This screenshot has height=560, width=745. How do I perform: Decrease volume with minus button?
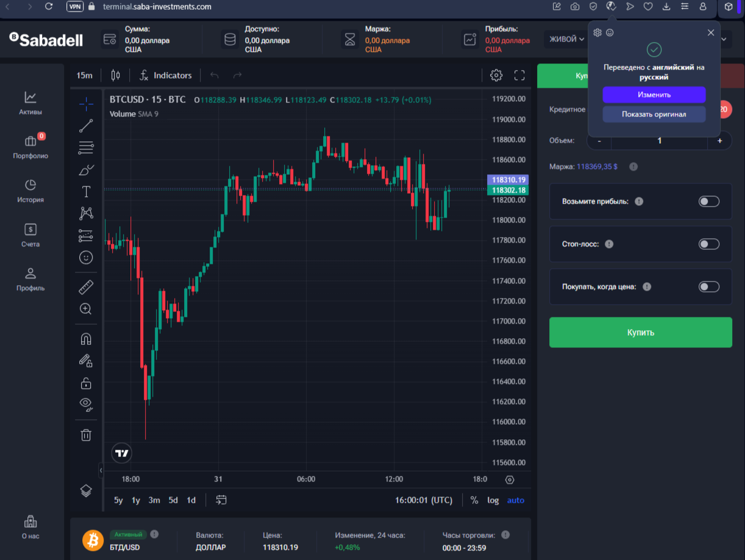coord(600,141)
